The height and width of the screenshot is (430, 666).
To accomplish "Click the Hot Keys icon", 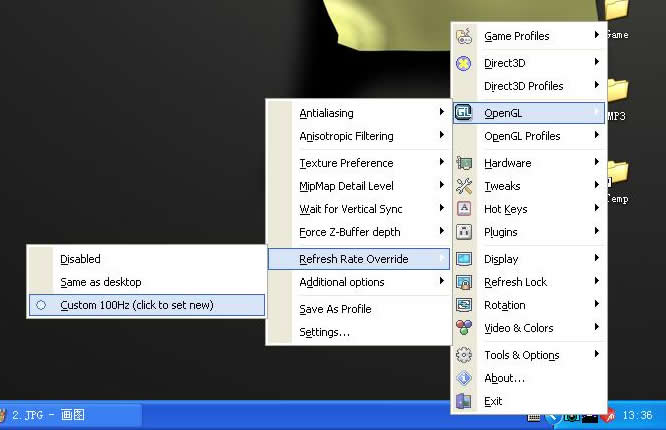I will [464, 209].
